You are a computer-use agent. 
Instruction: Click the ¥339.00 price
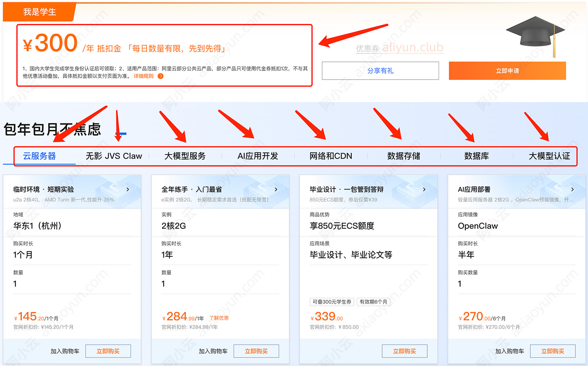(x=327, y=317)
